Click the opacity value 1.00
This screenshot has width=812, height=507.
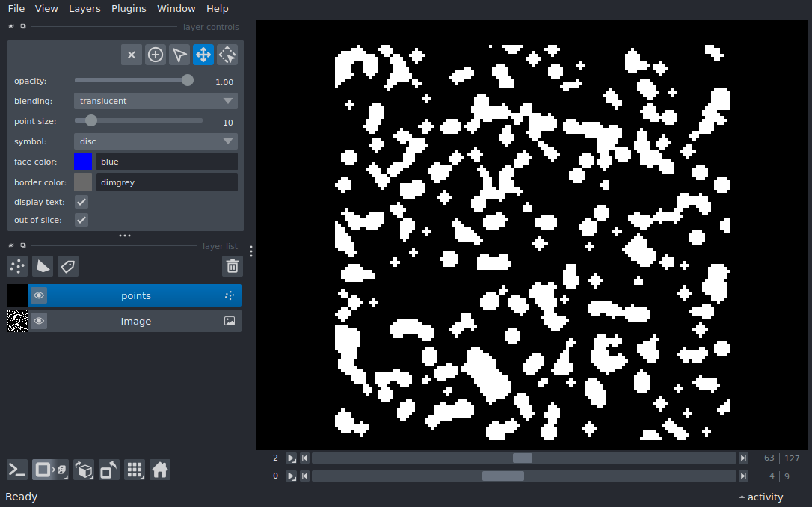tap(224, 82)
